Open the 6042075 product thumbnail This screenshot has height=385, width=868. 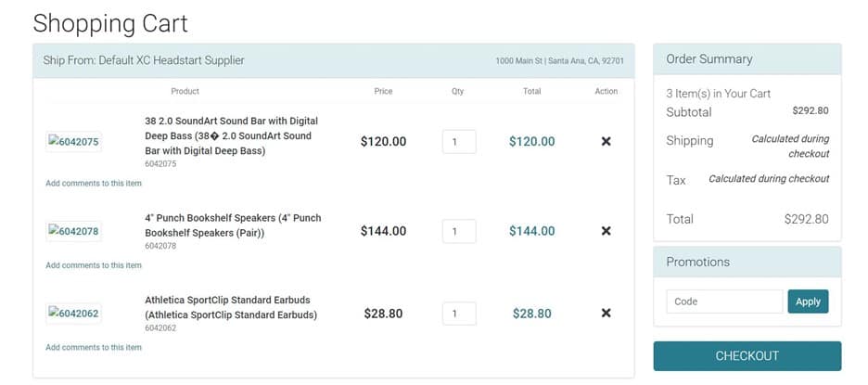(x=73, y=141)
